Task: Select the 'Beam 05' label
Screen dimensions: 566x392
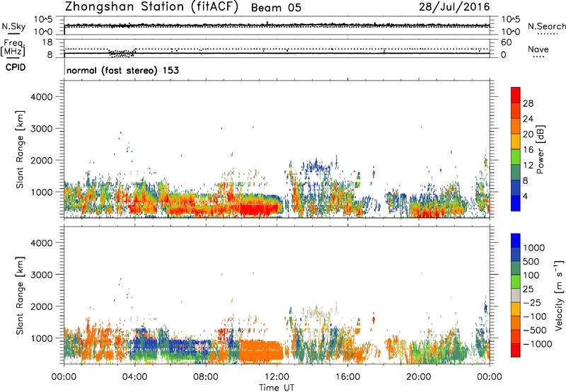Action: click(x=276, y=8)
